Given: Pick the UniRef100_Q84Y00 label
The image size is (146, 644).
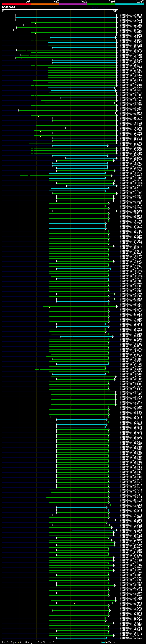Looking at the screenshot, I should (131, 158).
